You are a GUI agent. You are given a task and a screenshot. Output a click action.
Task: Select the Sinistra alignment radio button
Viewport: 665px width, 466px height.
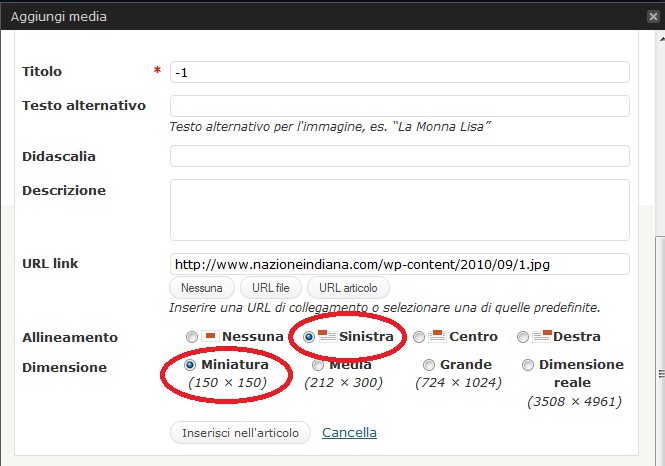point(308,337)
